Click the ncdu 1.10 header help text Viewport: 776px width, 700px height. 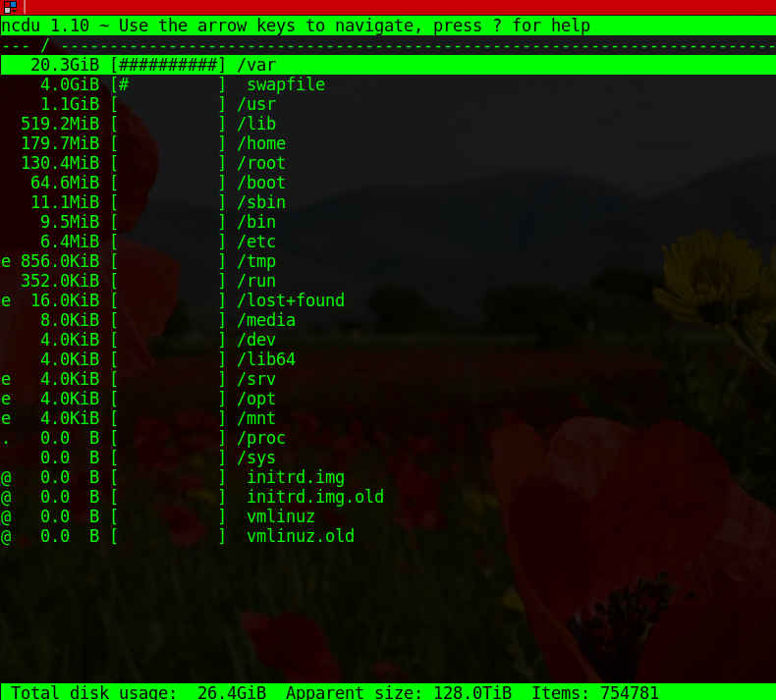(296, 26)
